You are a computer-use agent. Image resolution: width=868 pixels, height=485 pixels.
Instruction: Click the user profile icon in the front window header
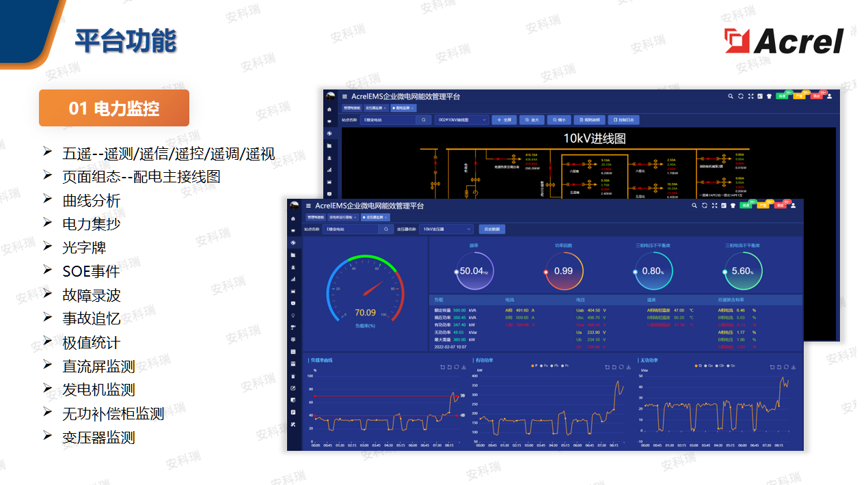[x=794, y=206]
